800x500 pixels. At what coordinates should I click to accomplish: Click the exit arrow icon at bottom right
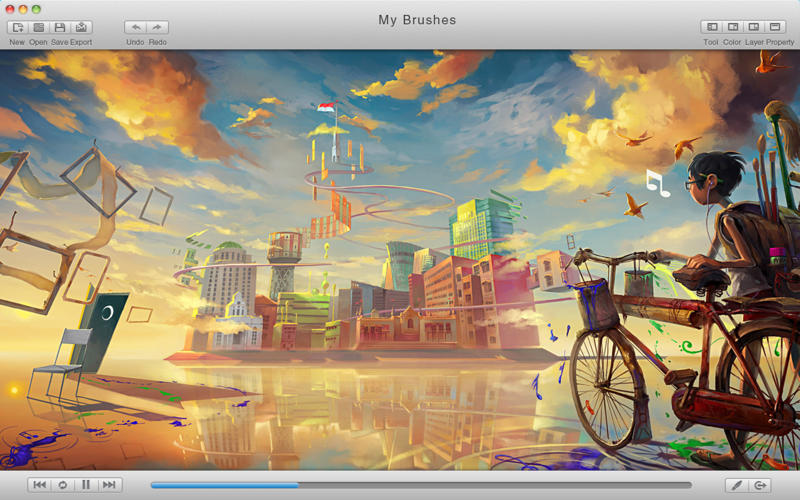[x=761, y=485]
